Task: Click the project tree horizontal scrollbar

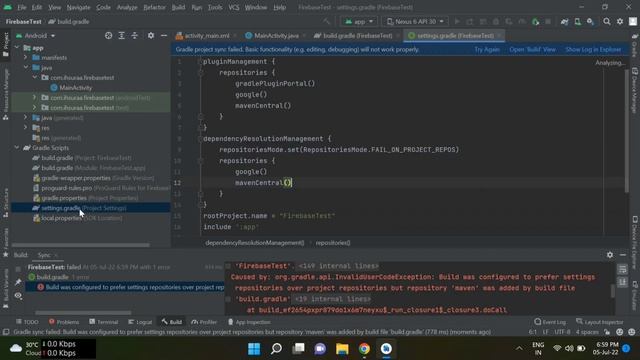Action: tap(81, 245)
